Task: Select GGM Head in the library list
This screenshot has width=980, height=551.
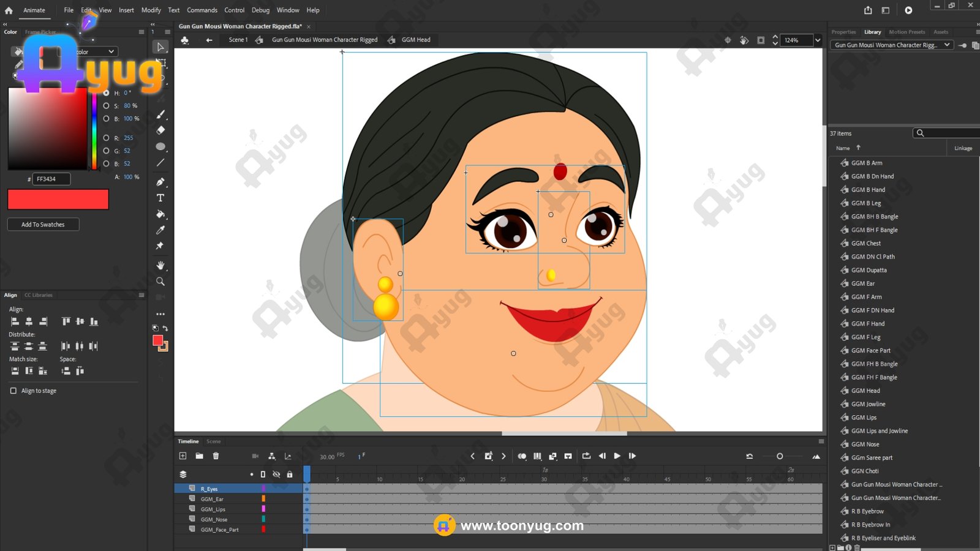Action: [x=865, y=391]
